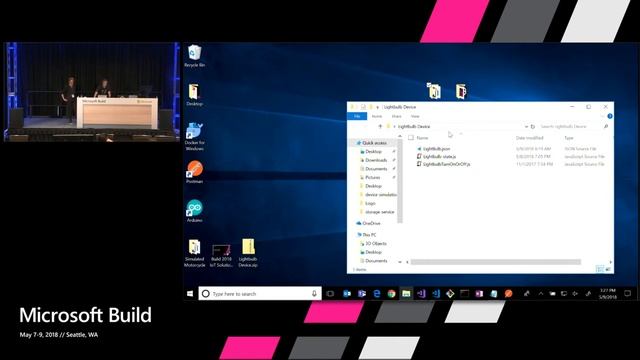Click the navigation pane scroll-up arrow

[400, 136]
